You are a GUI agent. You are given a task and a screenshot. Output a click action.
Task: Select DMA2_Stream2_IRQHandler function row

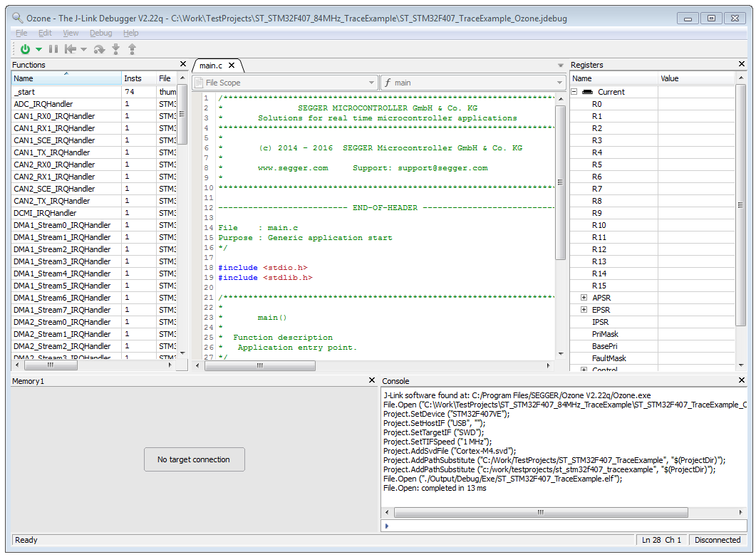[x=94, y=346]
